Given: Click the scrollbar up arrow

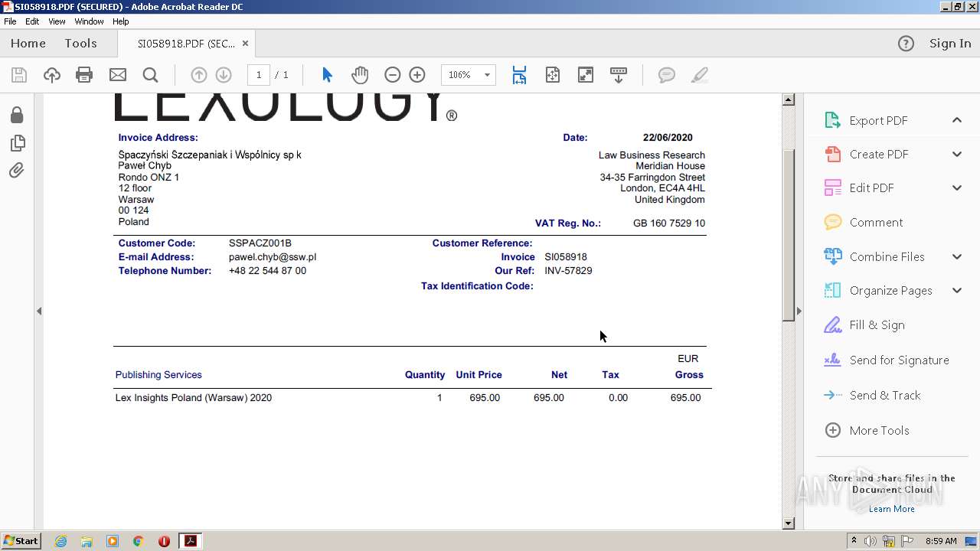Looking at the screenshot, I should pyautogui.click(x=788, y=99).
